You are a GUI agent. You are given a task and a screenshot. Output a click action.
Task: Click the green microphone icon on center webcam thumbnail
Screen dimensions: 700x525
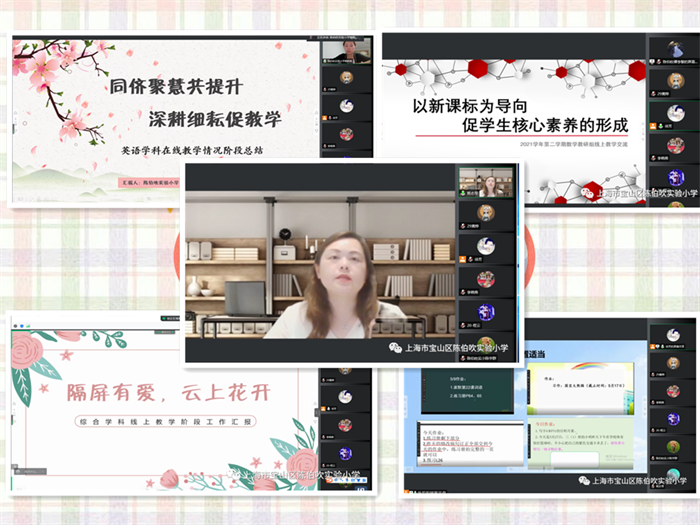[463, 193]
